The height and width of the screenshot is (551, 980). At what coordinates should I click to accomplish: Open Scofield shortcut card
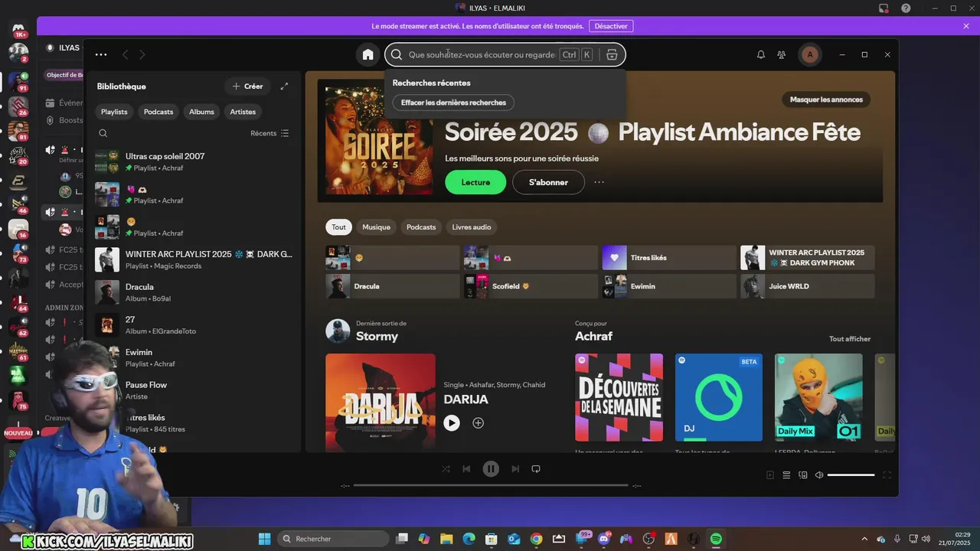531,286
